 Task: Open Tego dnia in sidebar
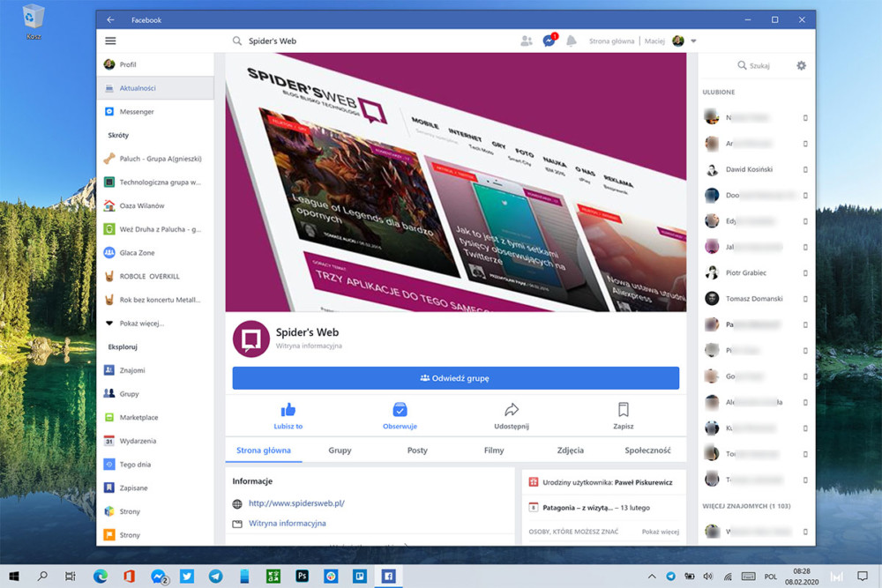click(155, 465)
